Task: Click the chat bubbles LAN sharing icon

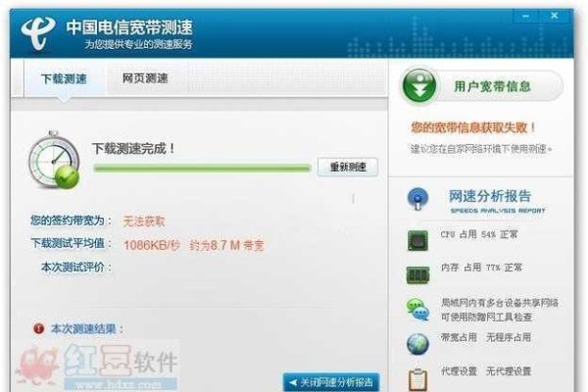Action: (x=417, y=310)
